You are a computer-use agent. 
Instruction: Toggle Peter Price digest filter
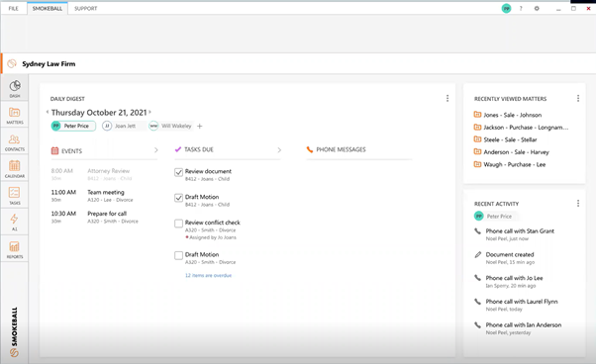[73, 126]
